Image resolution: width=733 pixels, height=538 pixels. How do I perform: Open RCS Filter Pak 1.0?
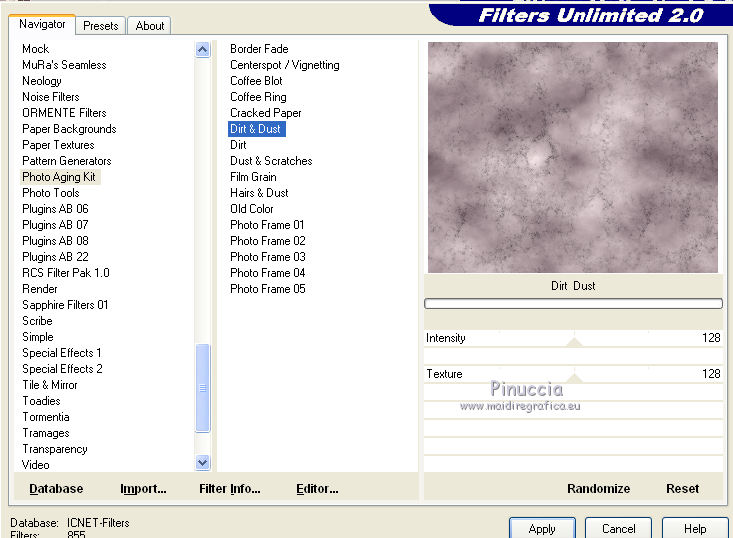65,273
